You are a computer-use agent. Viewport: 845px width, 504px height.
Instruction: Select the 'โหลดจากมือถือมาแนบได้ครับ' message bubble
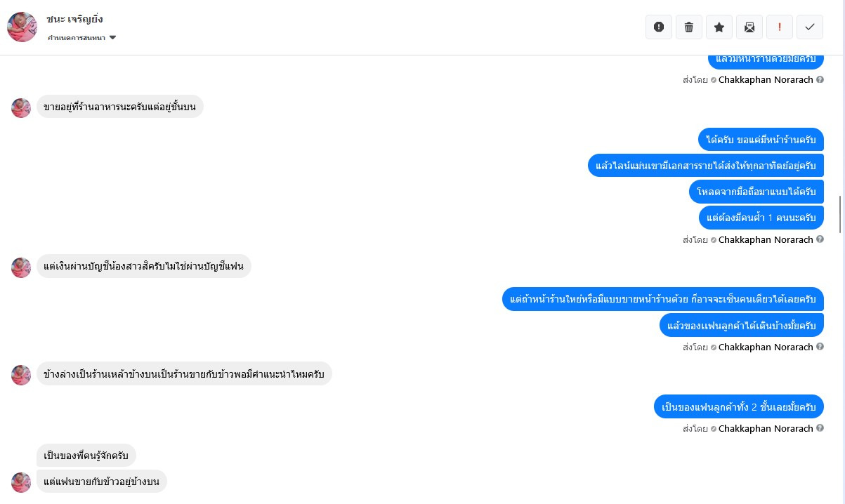[x=756, y=191]
